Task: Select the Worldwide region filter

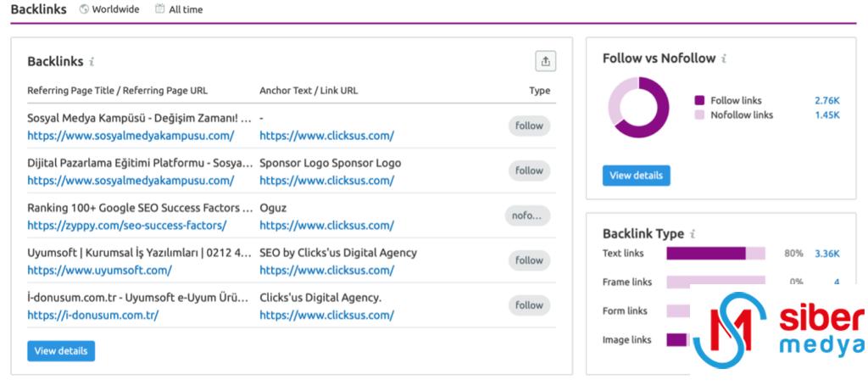Action: click(x=109, y=9)
